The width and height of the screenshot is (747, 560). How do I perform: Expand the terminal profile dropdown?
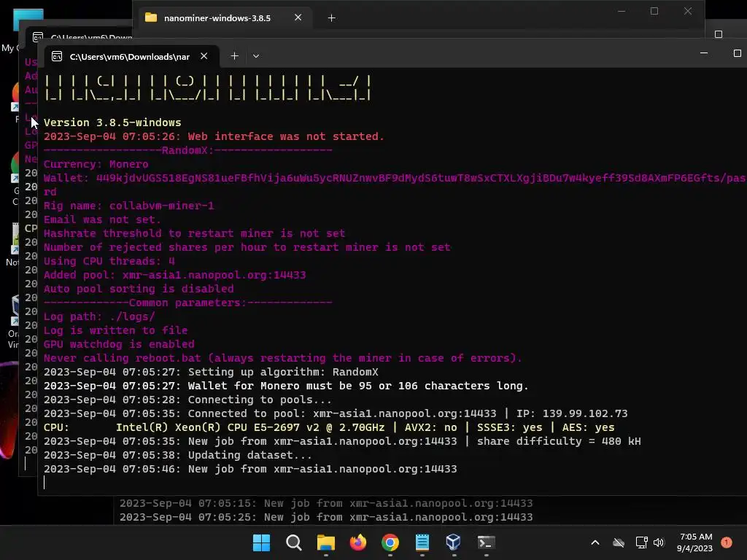[x=256, y=56]
